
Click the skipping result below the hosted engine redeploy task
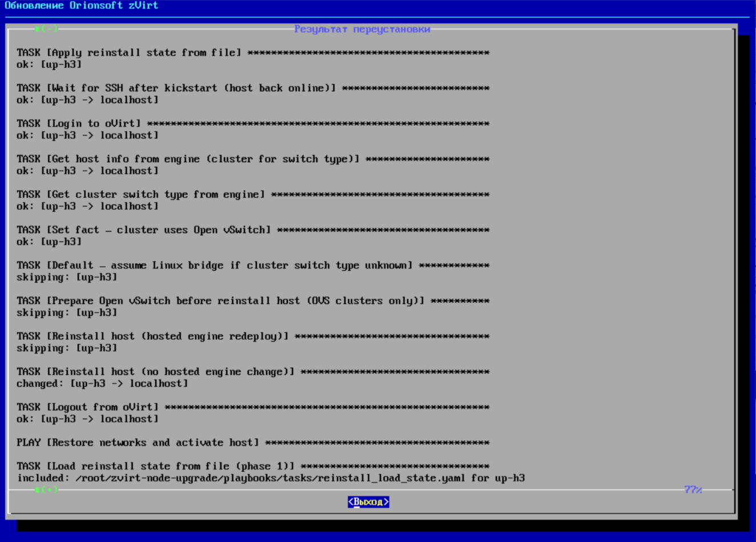tap(67, 348)
